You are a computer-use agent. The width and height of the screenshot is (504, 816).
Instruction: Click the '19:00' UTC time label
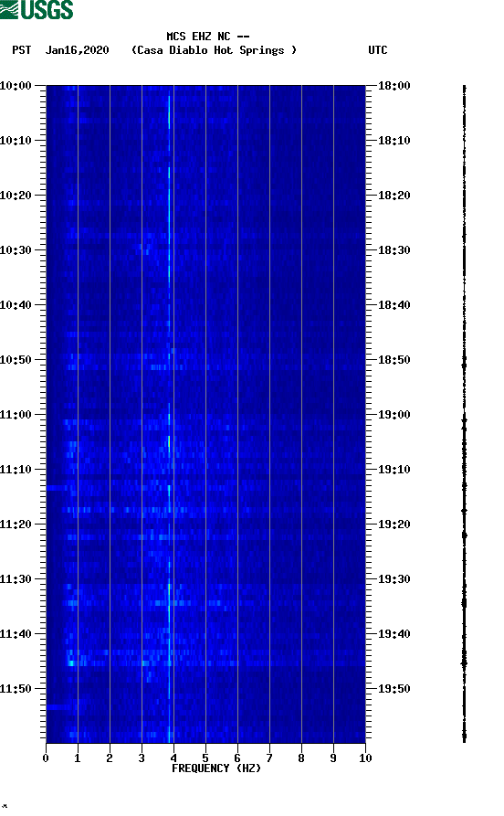[x=394, y=415]
